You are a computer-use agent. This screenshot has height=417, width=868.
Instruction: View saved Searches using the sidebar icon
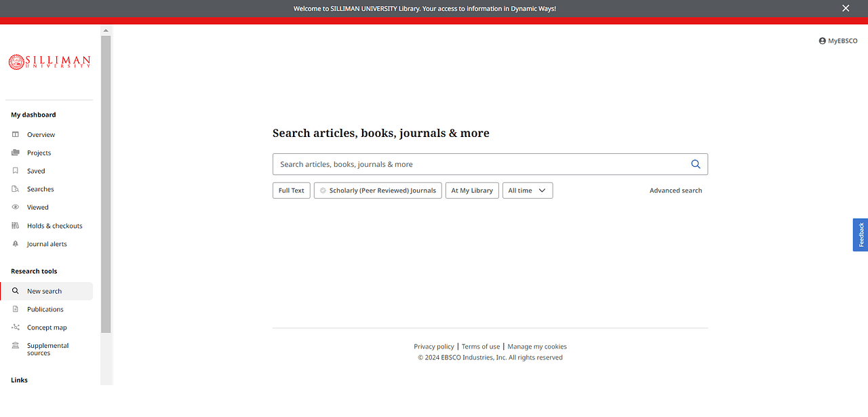click(x=15, y=188)
